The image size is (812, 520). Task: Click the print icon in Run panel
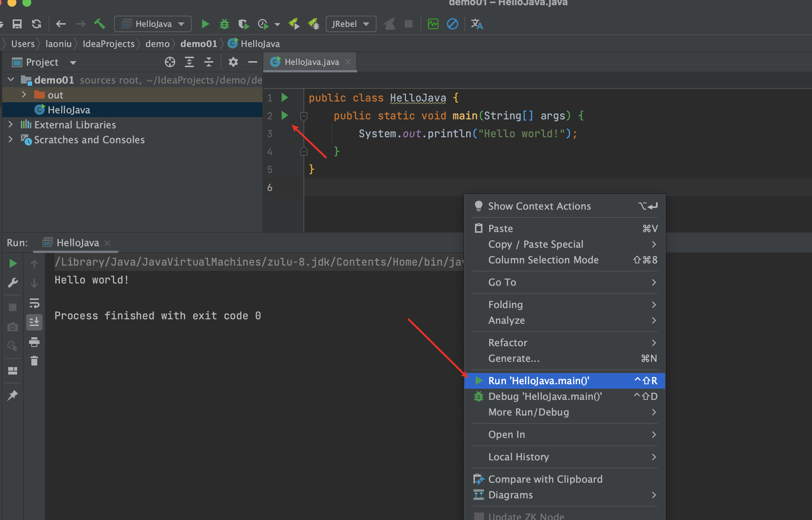(34, 342)
